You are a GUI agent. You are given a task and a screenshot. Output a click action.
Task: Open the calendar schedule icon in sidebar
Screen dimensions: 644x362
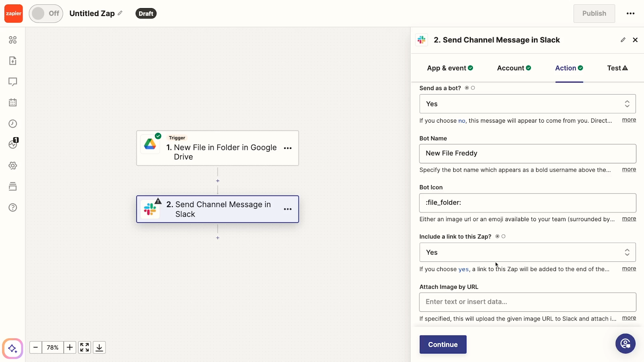coord(13,103)
